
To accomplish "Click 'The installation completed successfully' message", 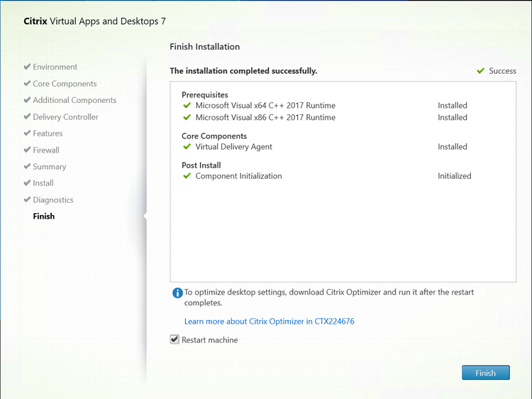I will pyautogui.click(x=243, y=71).
